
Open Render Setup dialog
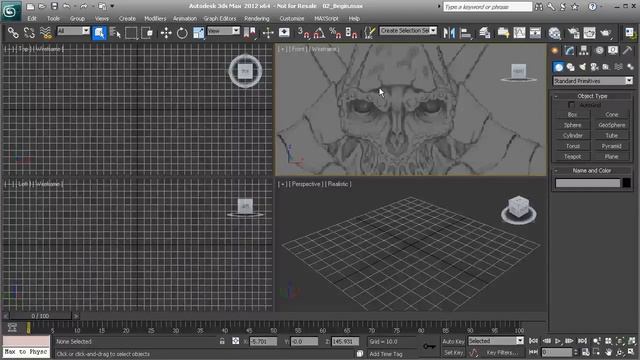[x=573, y=33]
